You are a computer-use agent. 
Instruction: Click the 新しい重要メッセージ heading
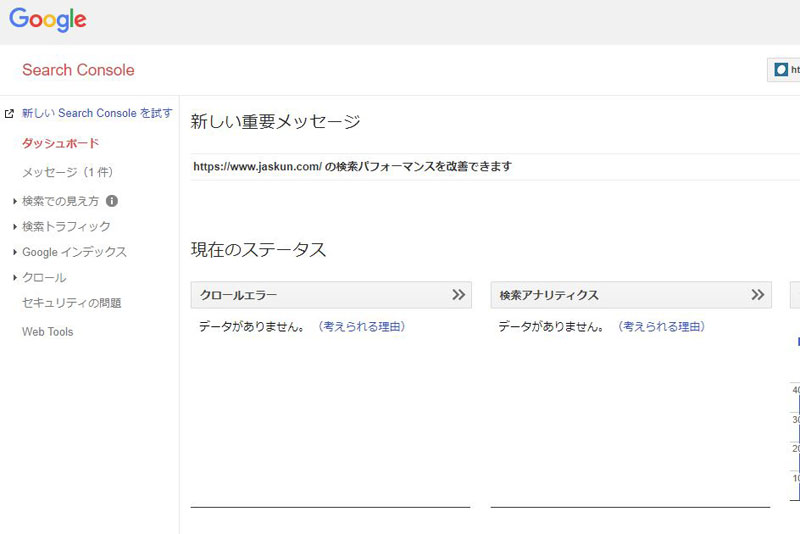[276, 121]
